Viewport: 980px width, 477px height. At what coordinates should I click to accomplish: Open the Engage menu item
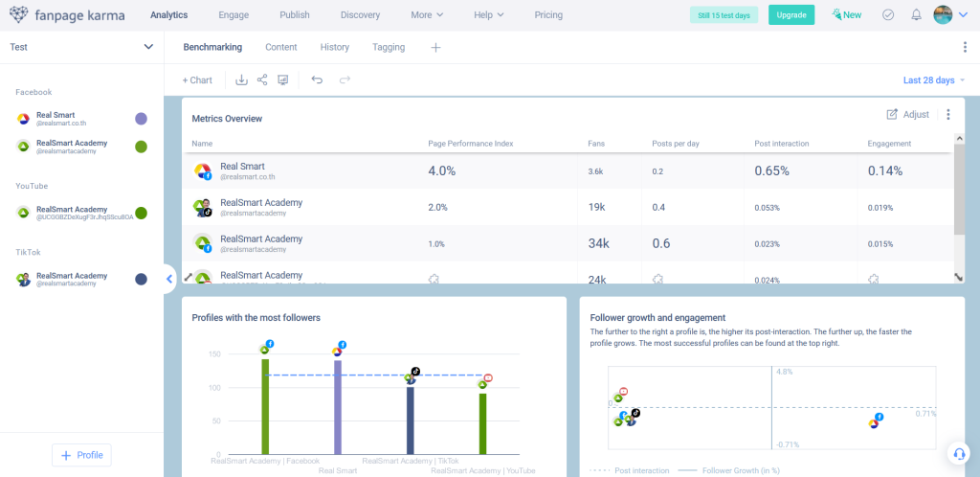pos(234,15)
